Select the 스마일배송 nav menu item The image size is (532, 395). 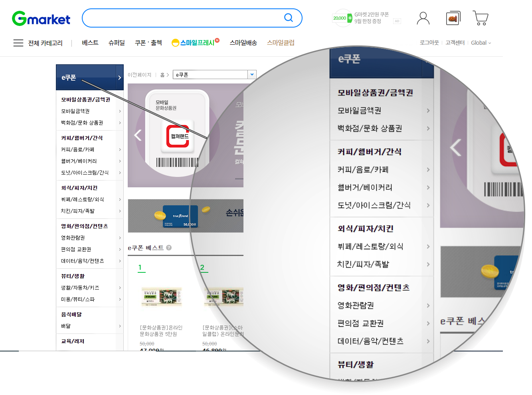point(243,43)
